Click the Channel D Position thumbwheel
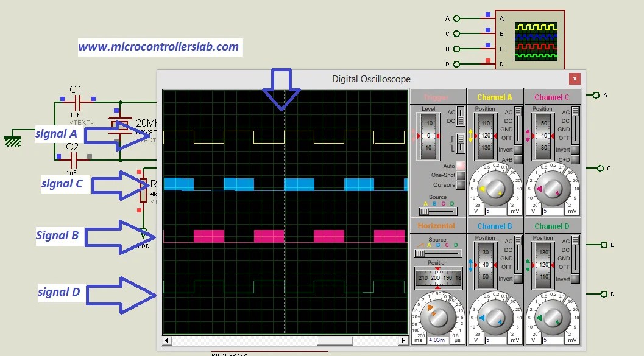This screenshot has width=644, height=356. click(x=543, y=265)
